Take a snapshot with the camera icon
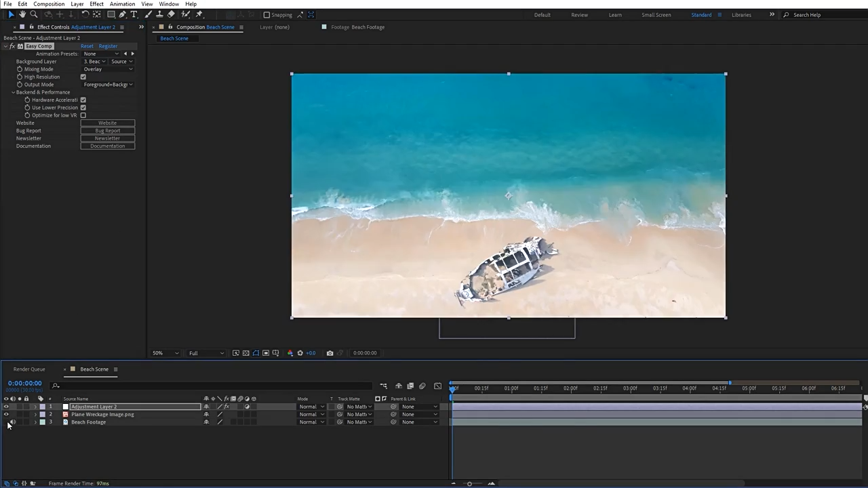Screen dimensions: 868x488 click(x=330, y=353)
